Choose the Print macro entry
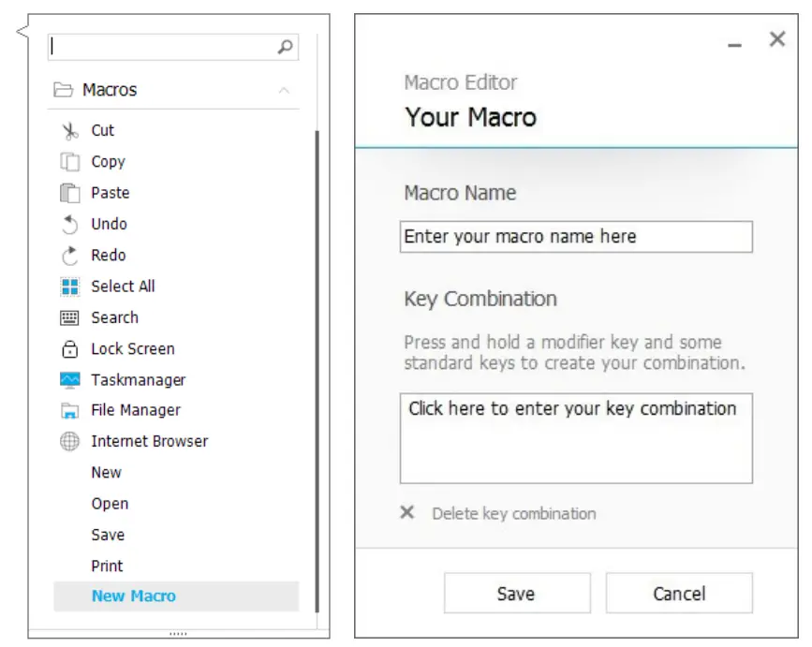Image resolution: width=812 pixels, height=647 pixels. point(107,566)
